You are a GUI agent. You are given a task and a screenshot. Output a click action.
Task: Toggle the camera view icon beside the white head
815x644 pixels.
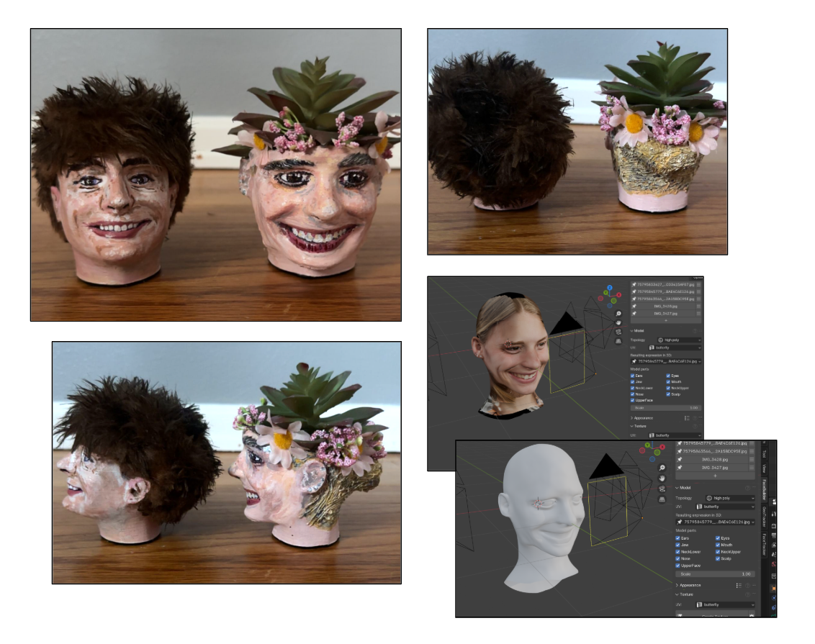click(662, 489)
